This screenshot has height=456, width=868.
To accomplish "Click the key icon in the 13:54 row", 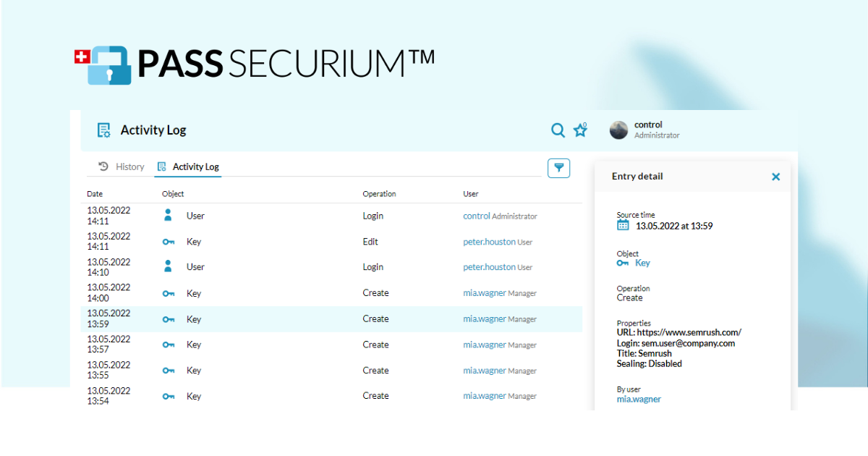I will coord(169,396).
